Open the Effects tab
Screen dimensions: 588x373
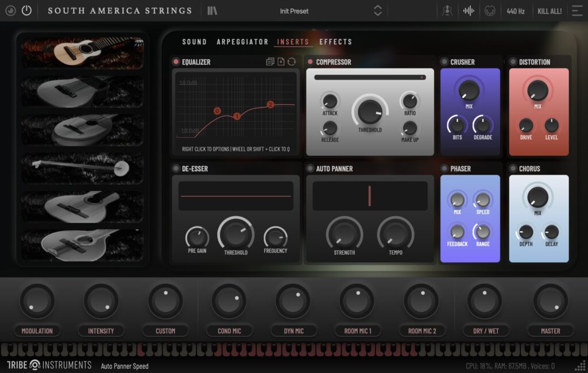[x=335, y=41]
